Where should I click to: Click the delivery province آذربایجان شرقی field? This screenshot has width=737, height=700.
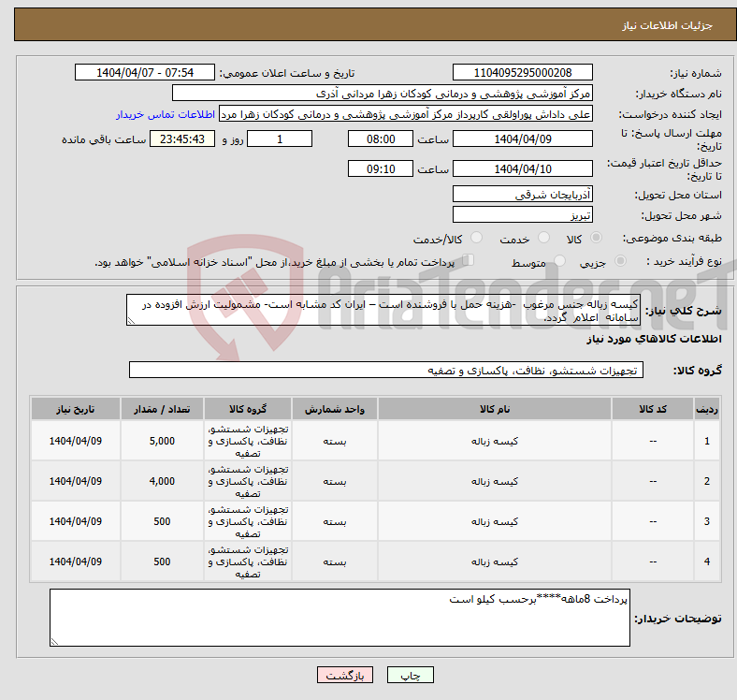pos(522,194)
